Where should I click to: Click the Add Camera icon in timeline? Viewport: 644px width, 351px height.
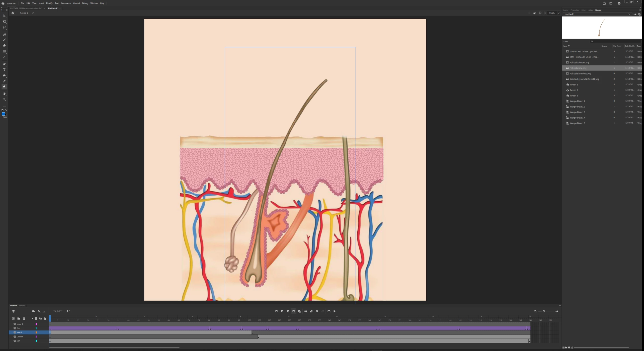pos(33,311)
